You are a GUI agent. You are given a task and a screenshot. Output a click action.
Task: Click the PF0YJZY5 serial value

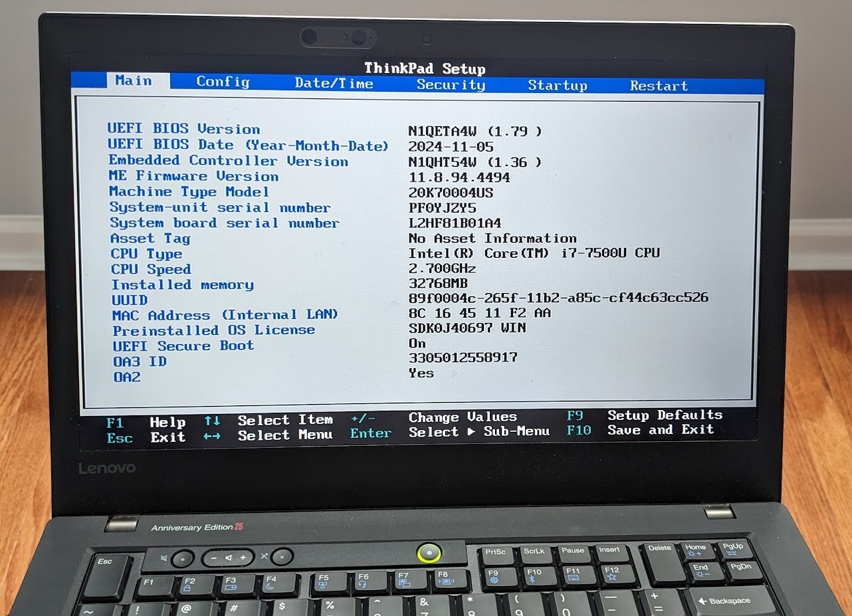[x=442, y=208]
